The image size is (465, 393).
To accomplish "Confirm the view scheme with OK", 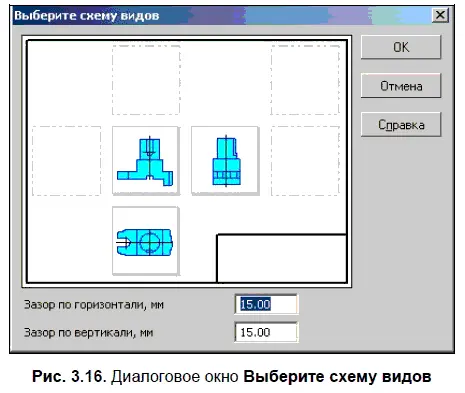I will [x=401, y=47].
